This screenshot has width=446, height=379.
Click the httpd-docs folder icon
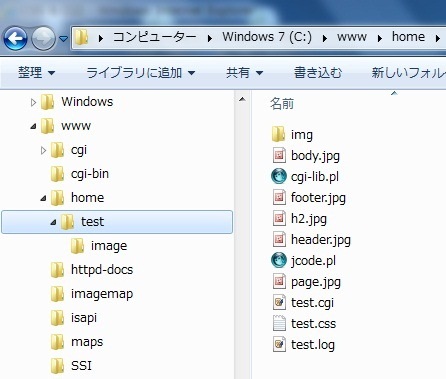[57, 270]
